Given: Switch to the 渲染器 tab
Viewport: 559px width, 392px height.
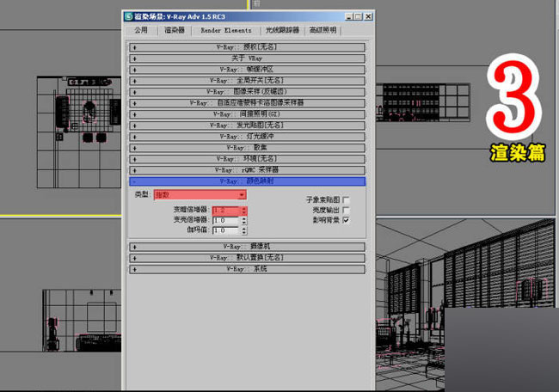Looking at the screenshot, I should pyautogui.click(x=175, y=30).
